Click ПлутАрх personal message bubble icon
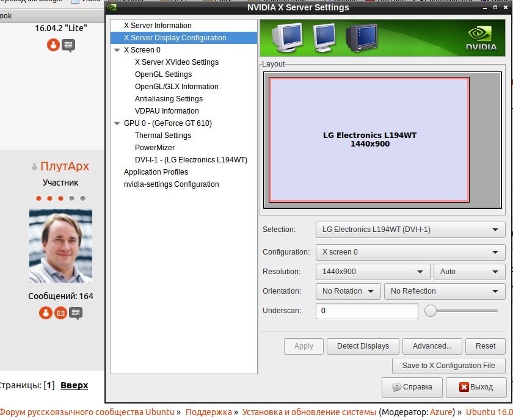This screenshot has width=513, height=420. coord(76,313)
